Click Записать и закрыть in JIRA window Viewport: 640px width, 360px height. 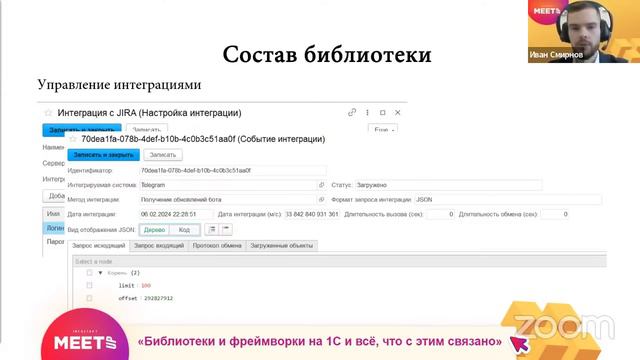tap(82, 129)
